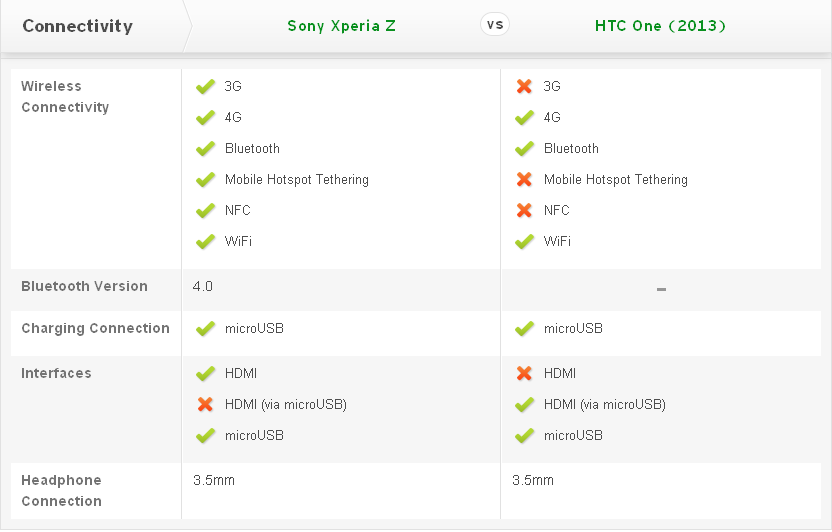This screenshot has height=532, width=832.
Task: Select the Connectivity section tab
Action: pos(78,26)
